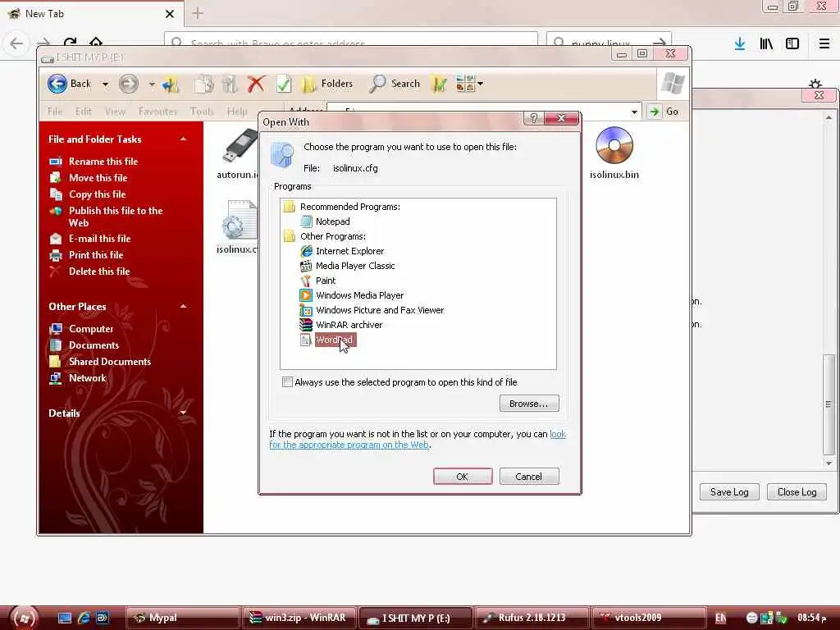Open the browser hamburger menu

(x=824, y=44)
